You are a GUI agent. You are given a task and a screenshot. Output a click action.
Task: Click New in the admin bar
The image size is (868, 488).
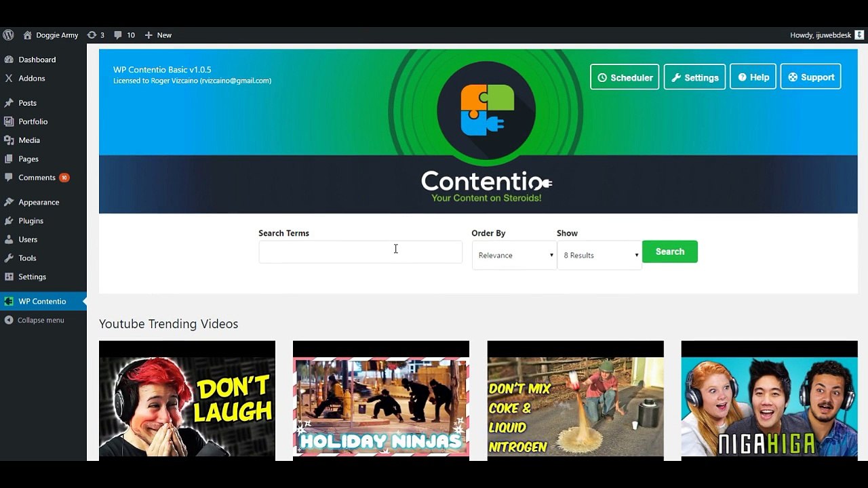pos(164,35)
